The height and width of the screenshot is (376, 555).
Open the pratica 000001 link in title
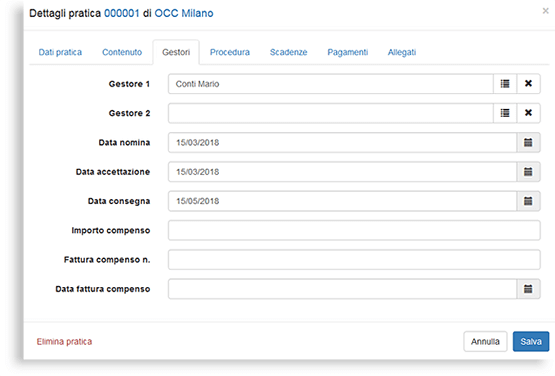click(122, 13)
